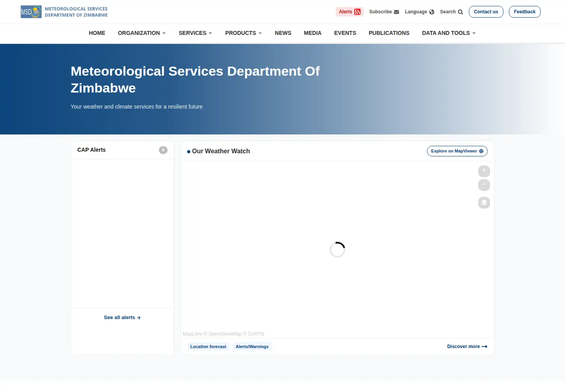
Task: Click the MapLibre attribution link
Action: pyautogui.click(x=193, y=334)
